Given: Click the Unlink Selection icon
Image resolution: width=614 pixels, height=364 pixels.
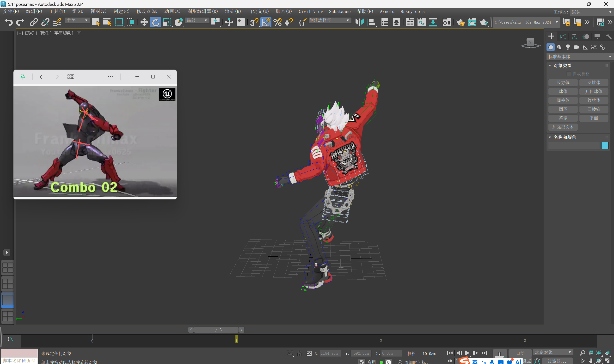Looking at the screenshot, I should (x=45, y=22).
